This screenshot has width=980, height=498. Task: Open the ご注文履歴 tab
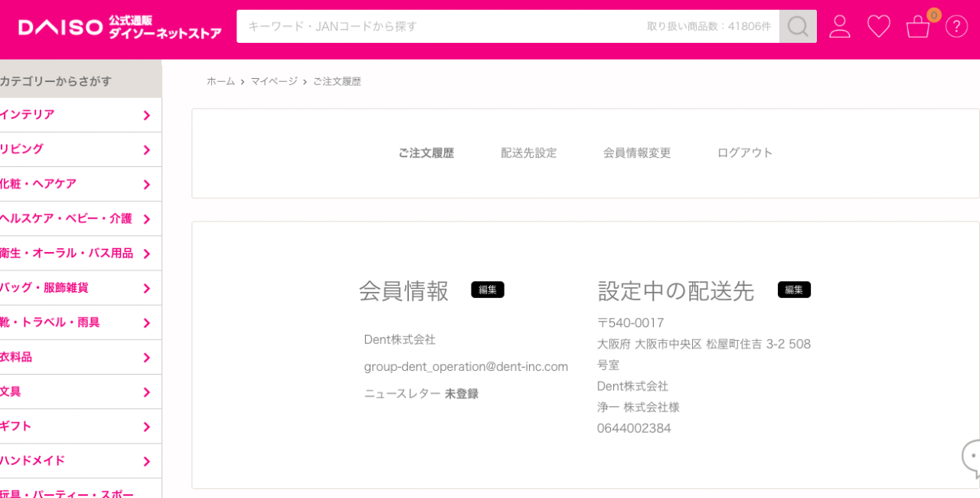(426, 152)
